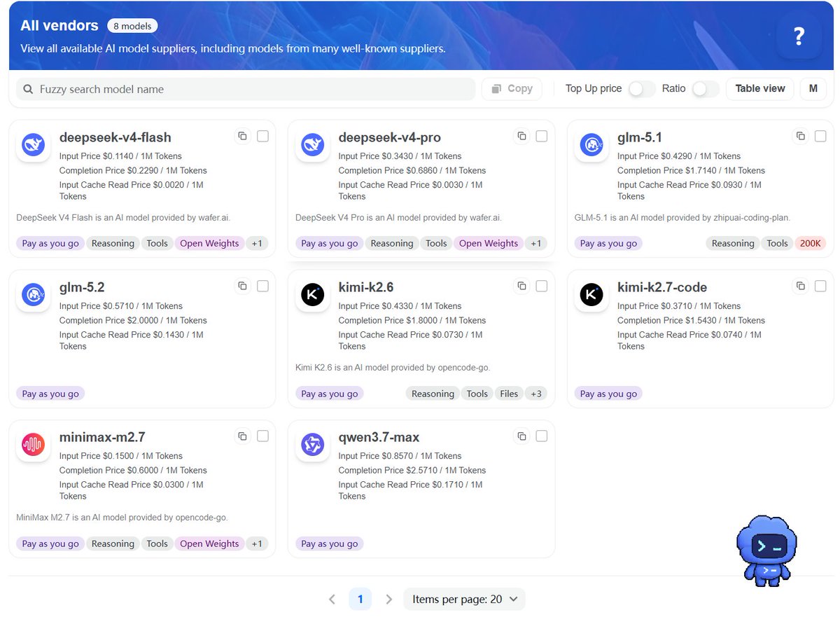This screenshot has height=622, width=840.
Task: Click the glm-5.2 model title
Action: [x=82, y=287]
